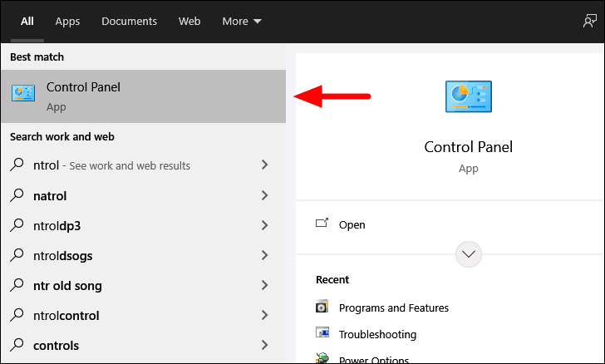Viewport: 605px width, 364px height.
Task: Switch to the All tab
Action: point(27,22)
